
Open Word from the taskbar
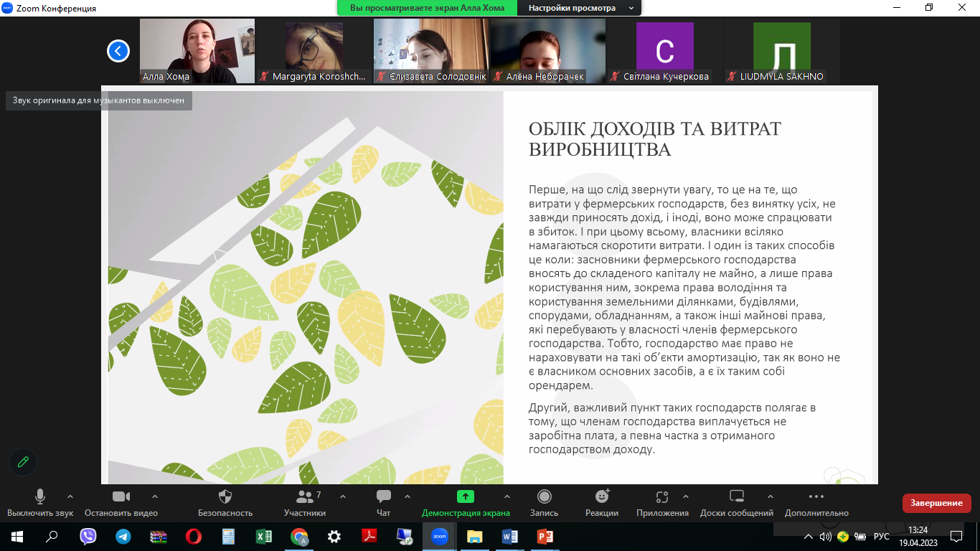(510, 536)
